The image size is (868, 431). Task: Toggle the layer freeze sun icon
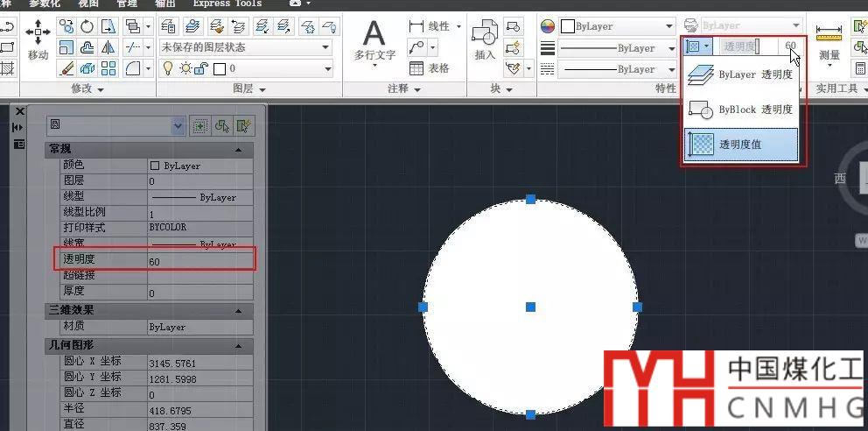click(x=185, y=68)
